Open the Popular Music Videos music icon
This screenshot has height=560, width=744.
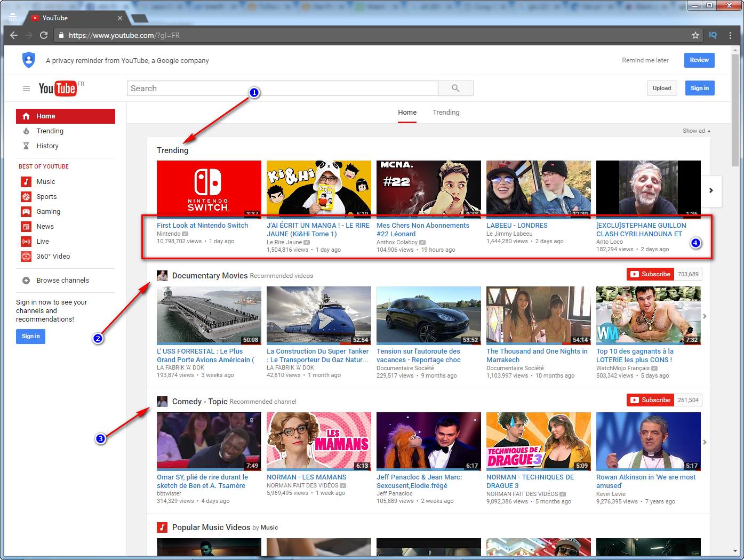[x=162, y=527]
